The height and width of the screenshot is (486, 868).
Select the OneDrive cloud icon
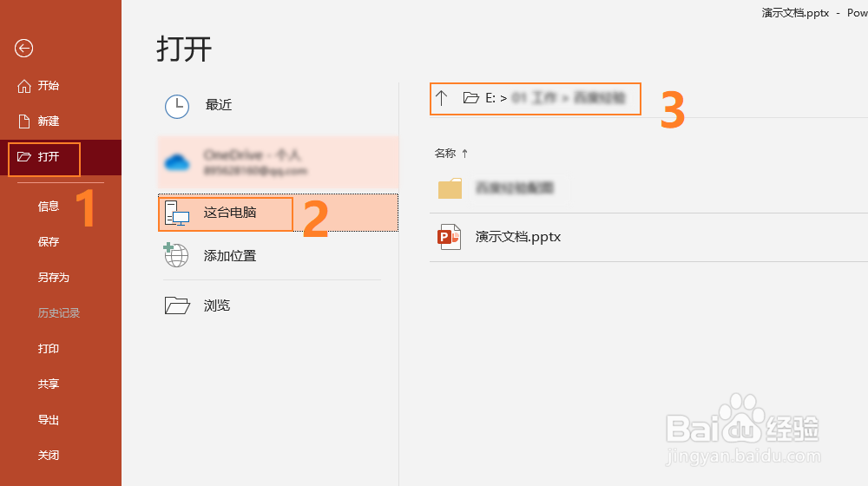[177, 163]
